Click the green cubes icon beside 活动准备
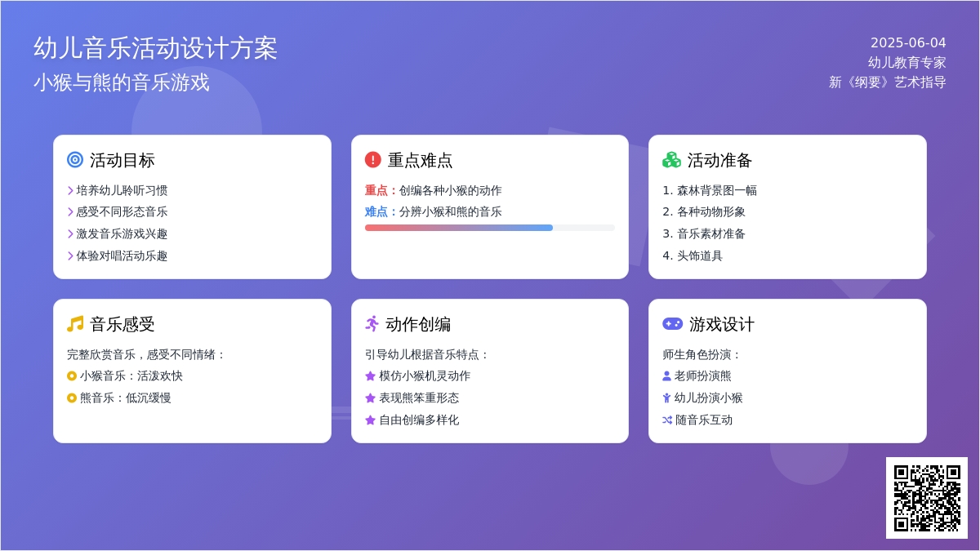The height and width of the screenshot is (551, 980). pos(671,160)
